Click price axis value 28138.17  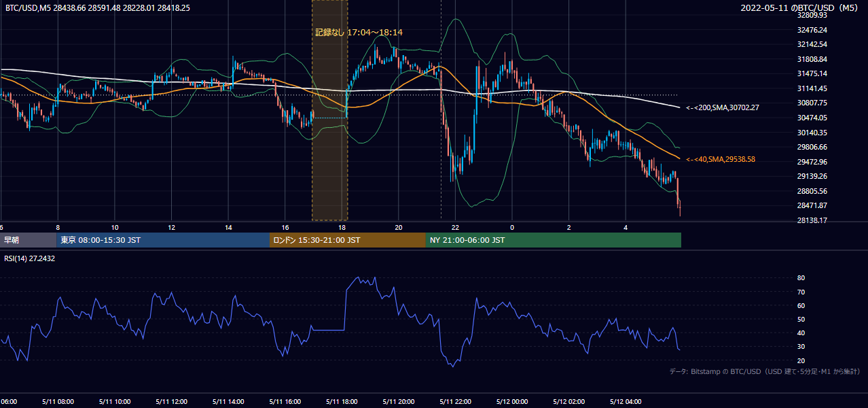(x=812, y=220)
